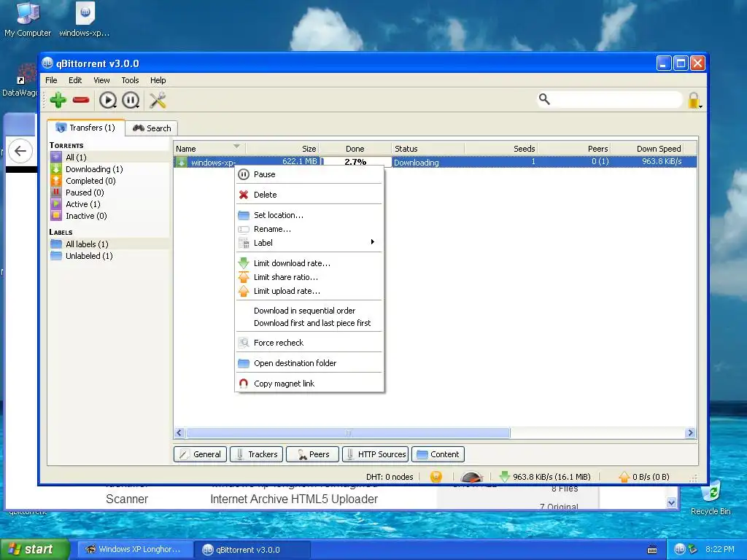The width and height of the screenshot is (747, 560).
Task: Toggle the alternative speed limits speedometer icon
Action: pos(472,477)
